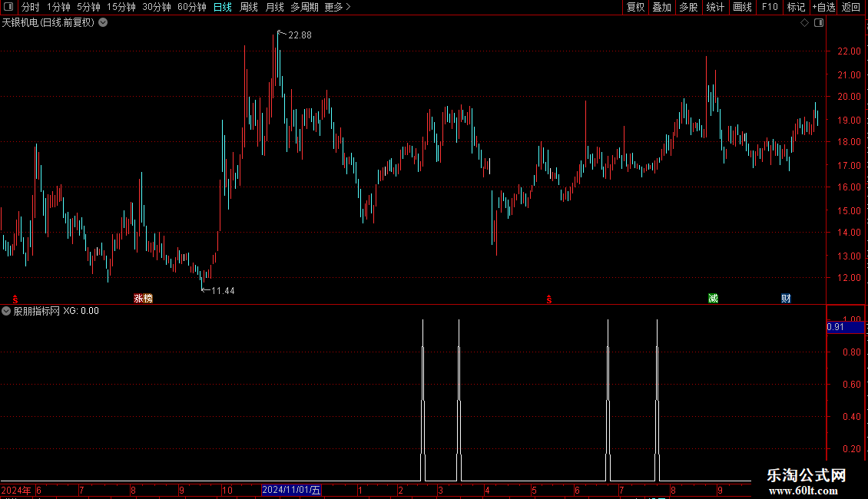The height and width of the screenshot is (499, 868).
Task: Select the 日线 daily chart tab
Action: click(223, 7)
